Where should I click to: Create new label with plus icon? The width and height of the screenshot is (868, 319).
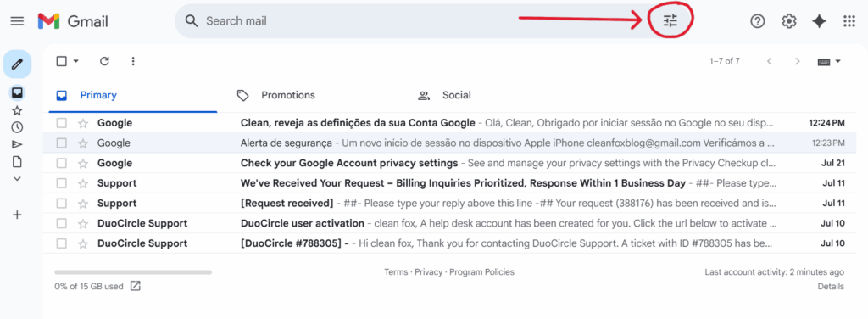click(x=17, y=215)
